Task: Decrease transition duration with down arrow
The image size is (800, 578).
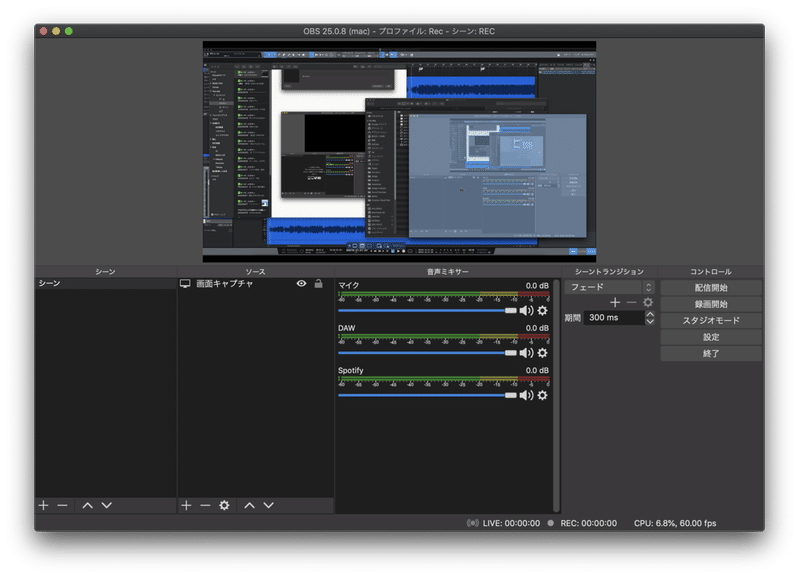Action: tap(650, 321)
